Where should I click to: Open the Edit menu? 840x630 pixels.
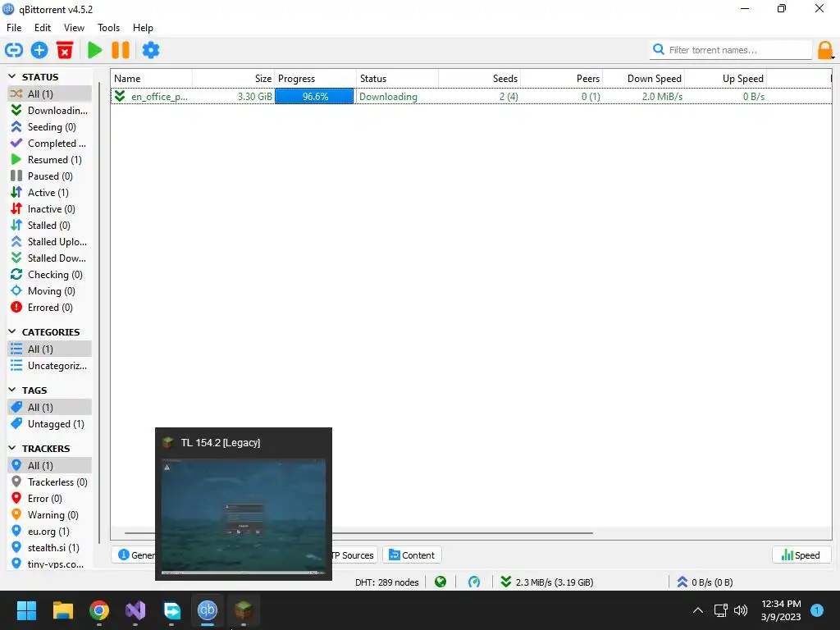coord(43,28)
